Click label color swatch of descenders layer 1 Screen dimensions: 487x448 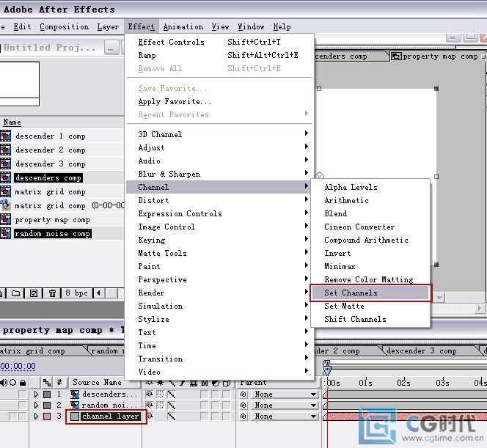pyautogui.click(x=47, y=394)
